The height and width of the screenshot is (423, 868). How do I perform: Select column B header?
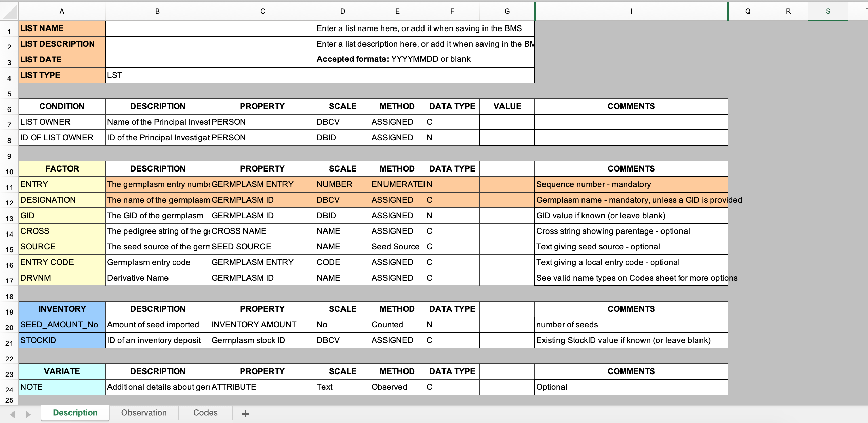click(158, 11)
